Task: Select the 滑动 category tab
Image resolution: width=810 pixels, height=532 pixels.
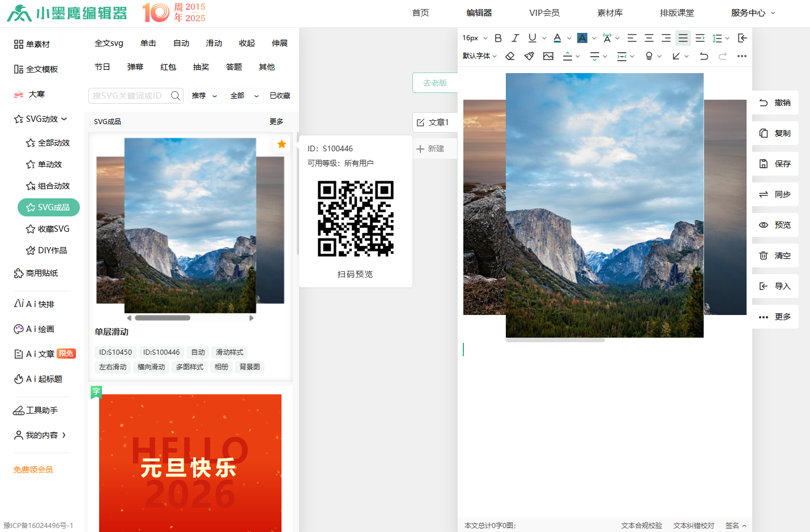Action: click(x=214, y=43)
